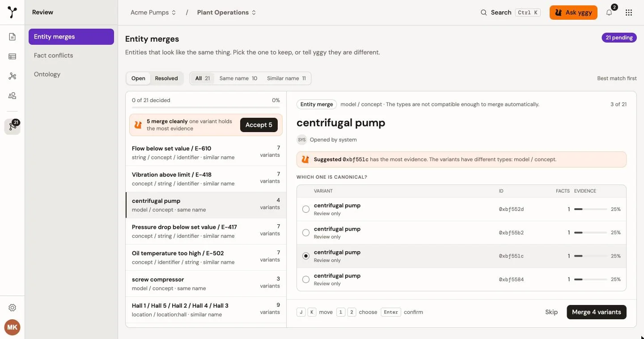Open the table view icon in sidebar

tap(13, 56)
